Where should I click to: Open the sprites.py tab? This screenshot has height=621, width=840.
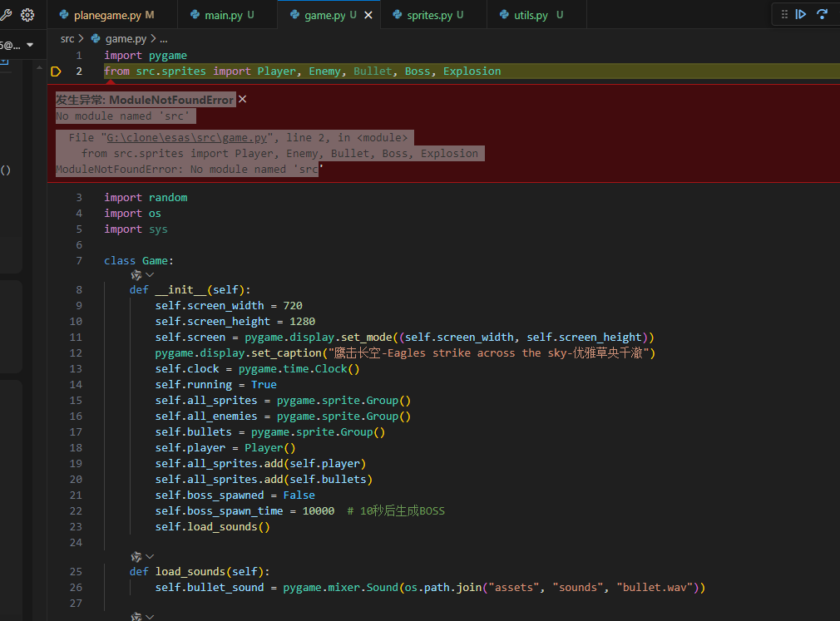coord(429,15)
